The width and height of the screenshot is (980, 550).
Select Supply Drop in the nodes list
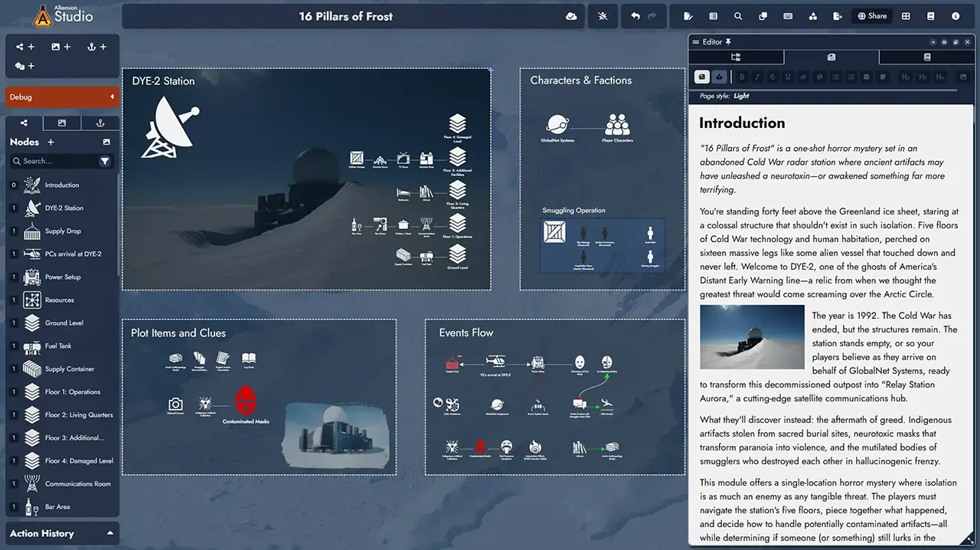tap(63, 231)
